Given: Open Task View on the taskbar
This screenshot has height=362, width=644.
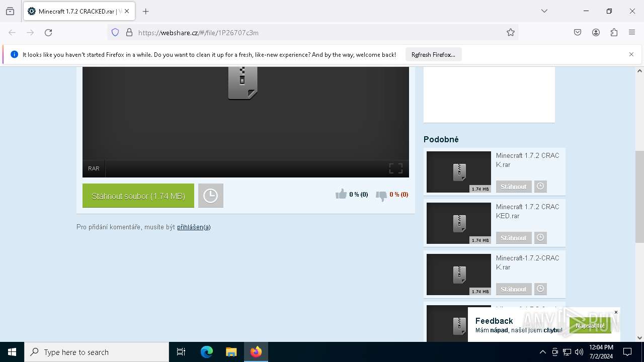Looking at the screenshot, I should (181, 352).
